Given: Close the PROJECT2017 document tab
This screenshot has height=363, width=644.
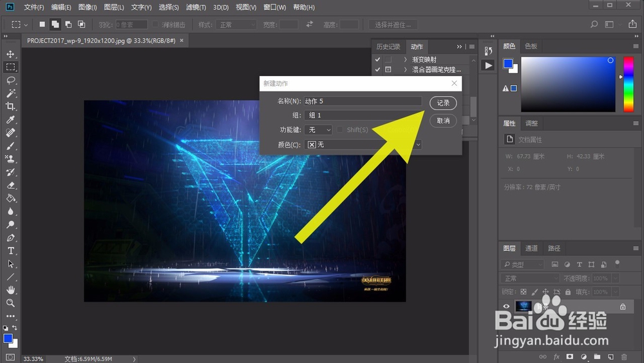Looking at the screenshot, I should (x=182, y=40).
